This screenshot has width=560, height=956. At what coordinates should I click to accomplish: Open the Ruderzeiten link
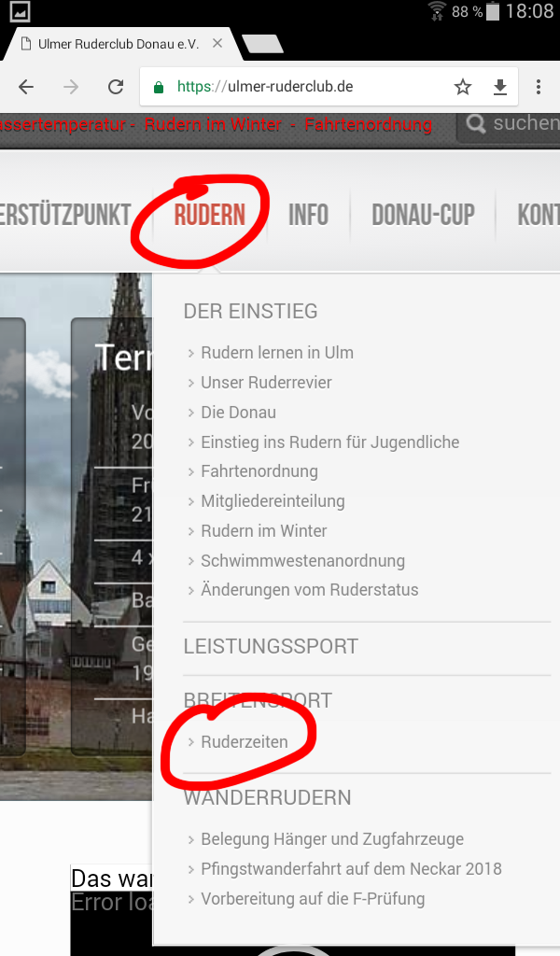tap(245, 742)
